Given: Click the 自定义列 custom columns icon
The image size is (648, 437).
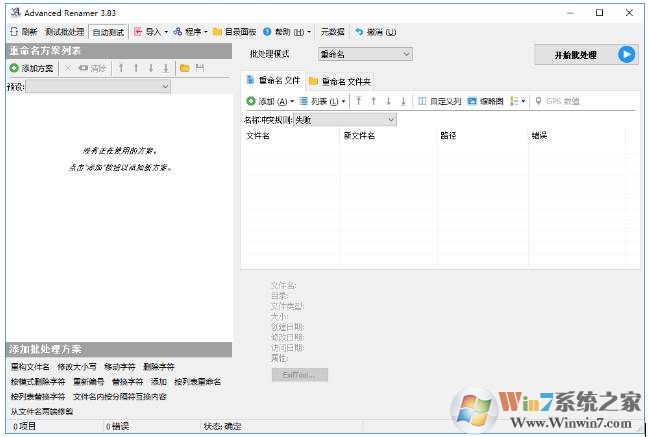Looking at the screenshot, I should pos(422,101).
